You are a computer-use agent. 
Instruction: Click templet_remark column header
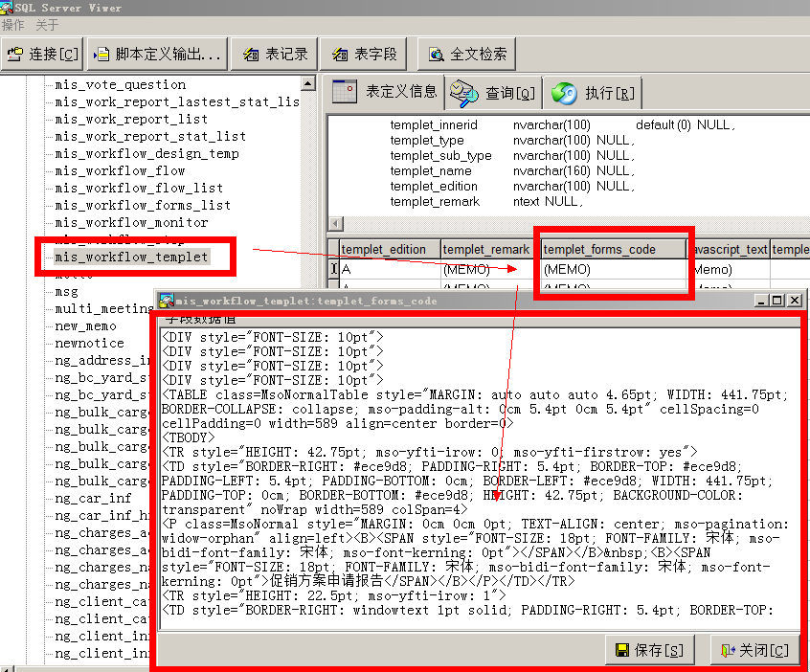(485, 249)
